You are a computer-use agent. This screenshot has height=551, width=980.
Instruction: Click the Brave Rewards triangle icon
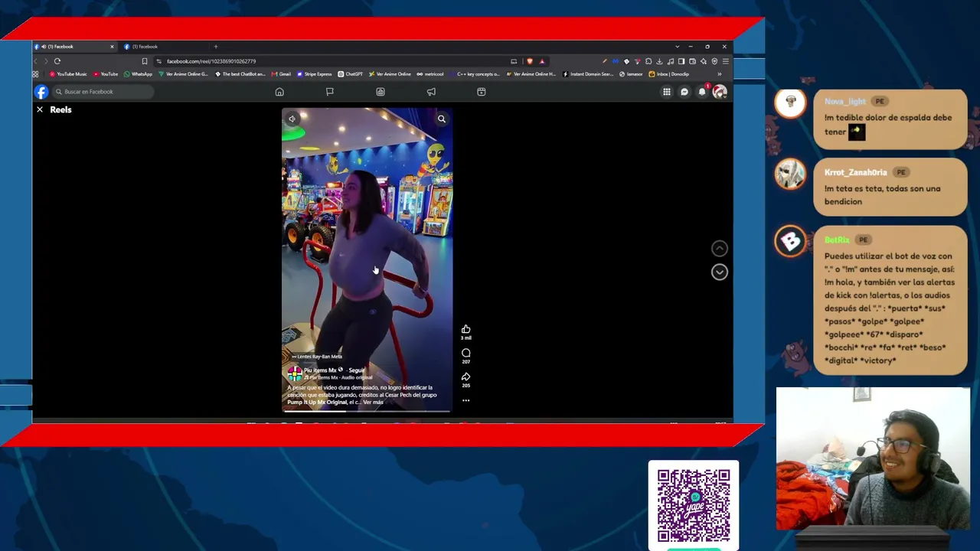[x=541, y=61]
